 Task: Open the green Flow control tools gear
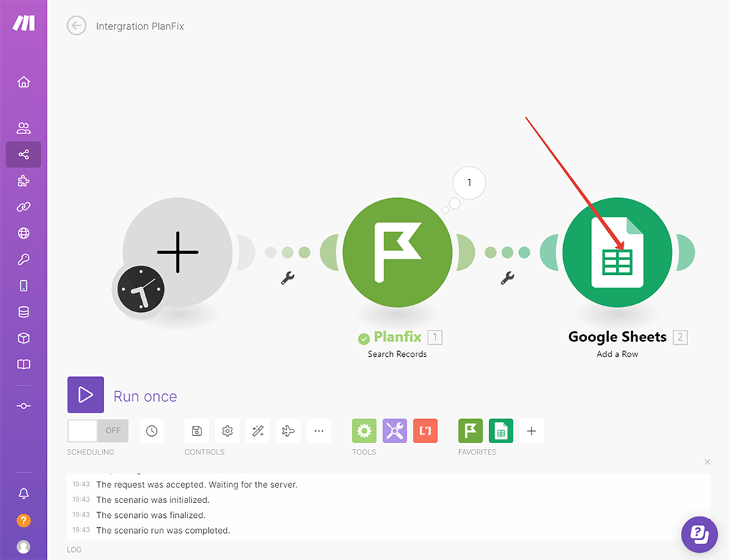(364, 431)
